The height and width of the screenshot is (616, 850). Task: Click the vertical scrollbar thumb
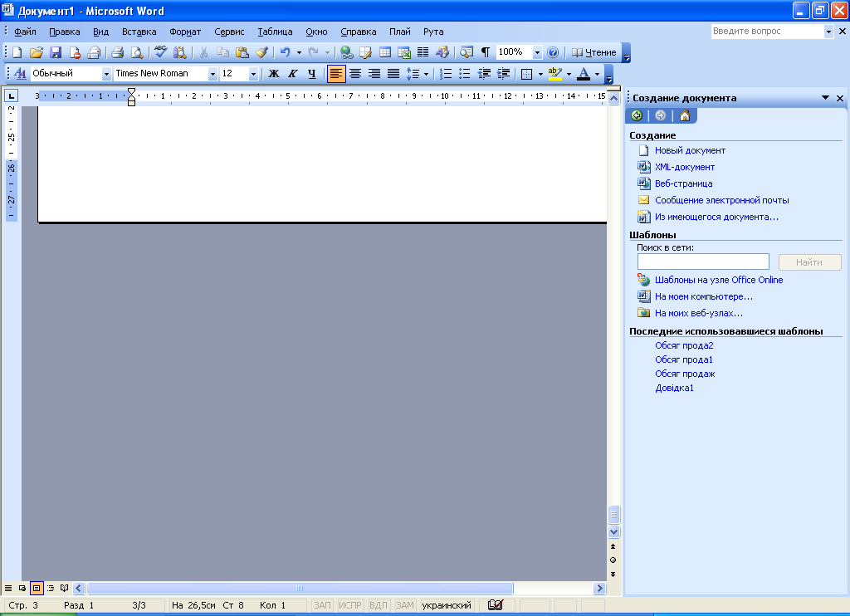click(x=613, y=514)
